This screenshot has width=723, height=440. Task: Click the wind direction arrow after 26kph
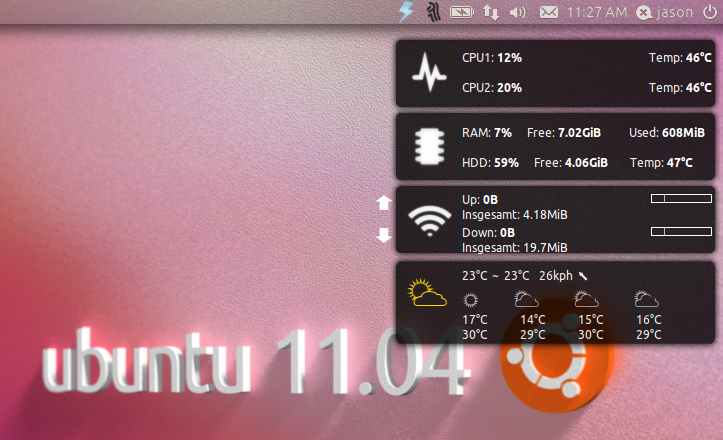(583, 276)
